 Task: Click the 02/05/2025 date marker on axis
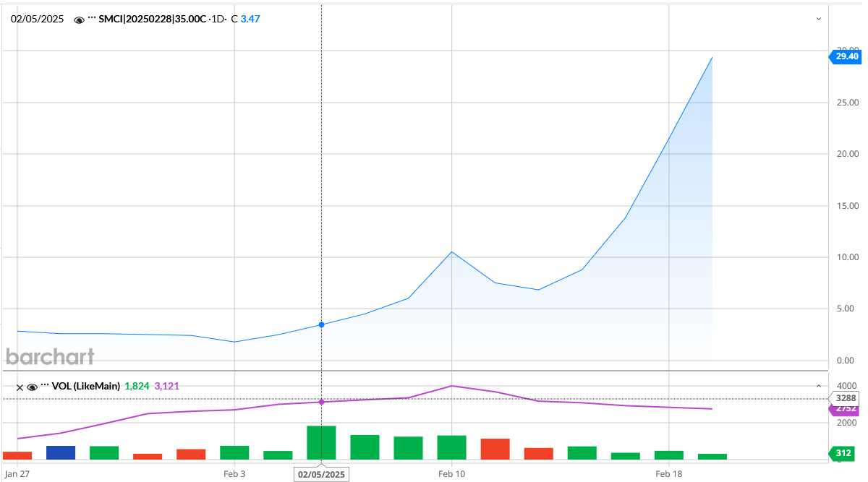[x=321, y=474]
